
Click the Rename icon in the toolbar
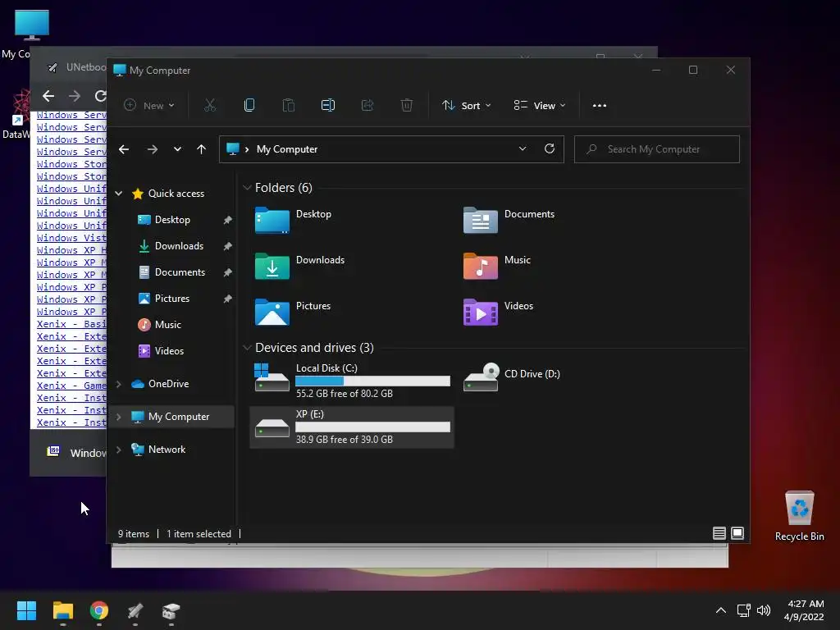[328, 106]
